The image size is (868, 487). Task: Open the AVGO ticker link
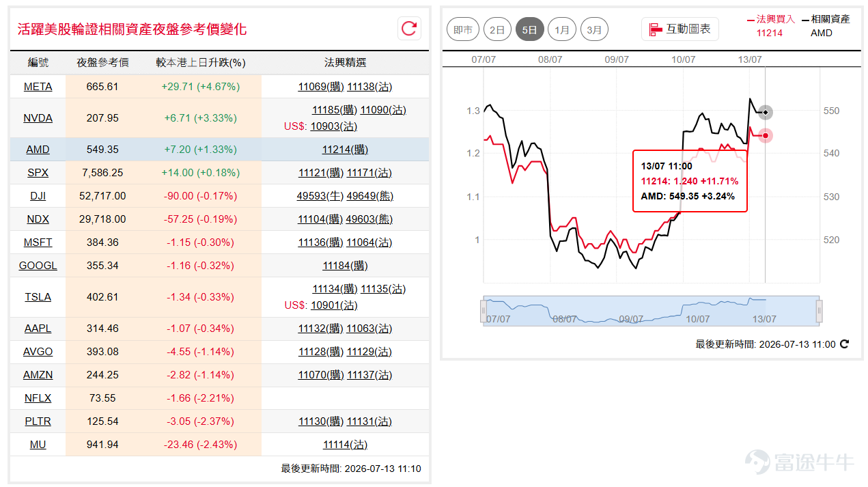tap(38, 352)
